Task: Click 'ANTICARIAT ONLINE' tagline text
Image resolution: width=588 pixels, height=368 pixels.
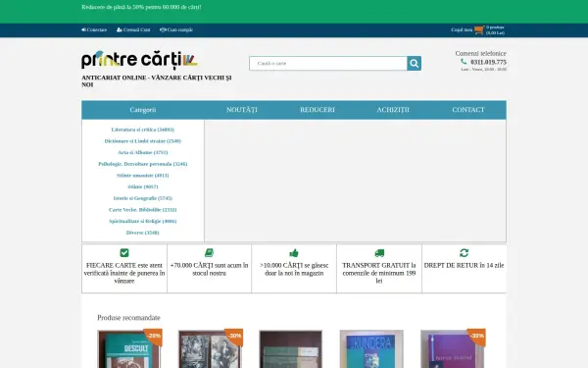Action: point(157,81)
